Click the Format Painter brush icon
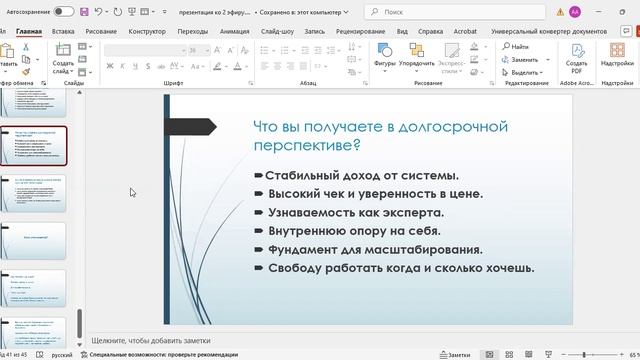This screenshot has width=640, height=360. pos(26,72)
